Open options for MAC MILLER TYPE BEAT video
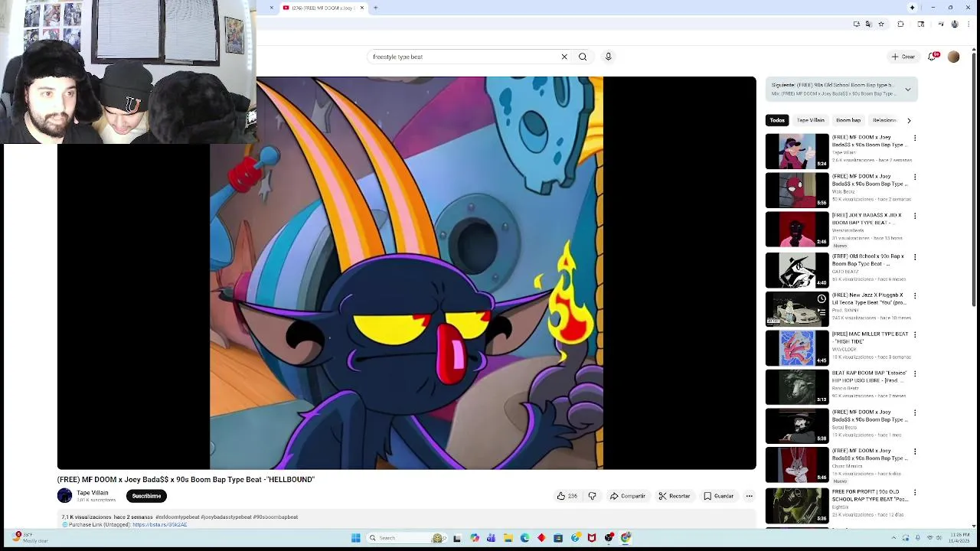The width and height of the screenshot is (980, 551). (914, 335)
